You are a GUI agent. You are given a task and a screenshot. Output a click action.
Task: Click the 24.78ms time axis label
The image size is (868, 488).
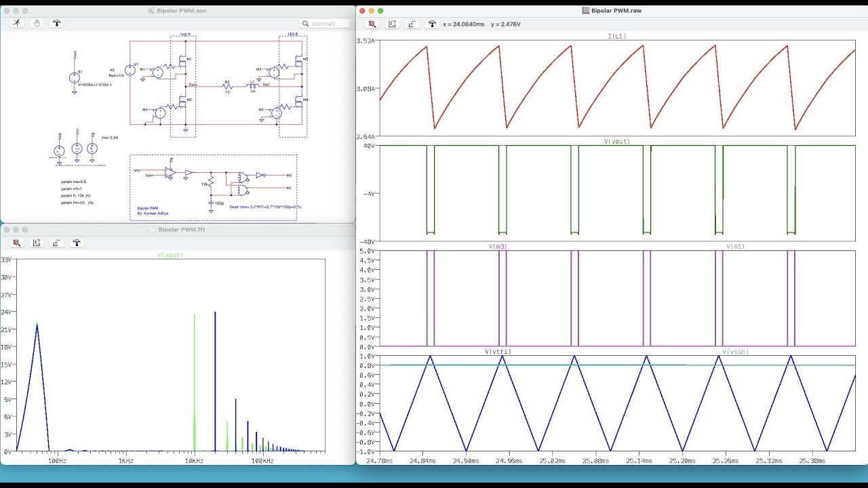[378, 460]
